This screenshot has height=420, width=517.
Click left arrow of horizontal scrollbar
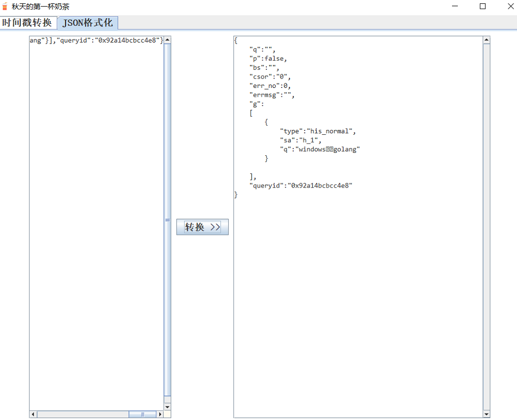(33, 414)
